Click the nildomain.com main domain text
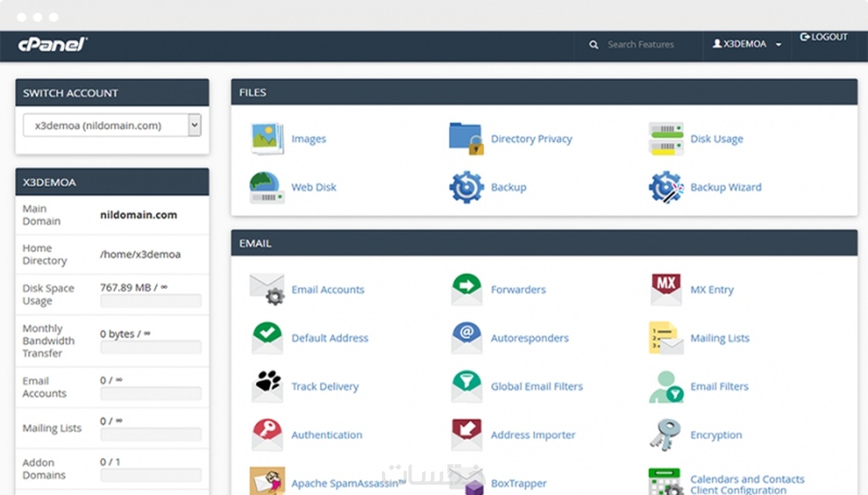This screenshot has width=868, height=495. (138, 215)
